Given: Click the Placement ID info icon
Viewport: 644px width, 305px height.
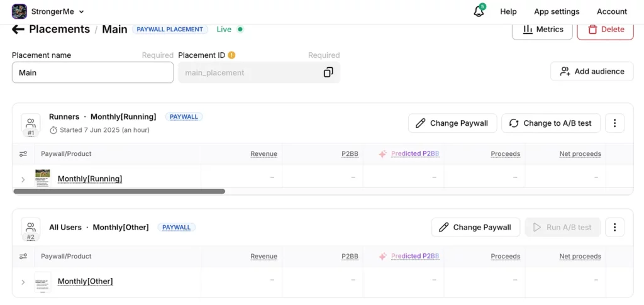Looking at the screenshot, I should click(231, 55).
